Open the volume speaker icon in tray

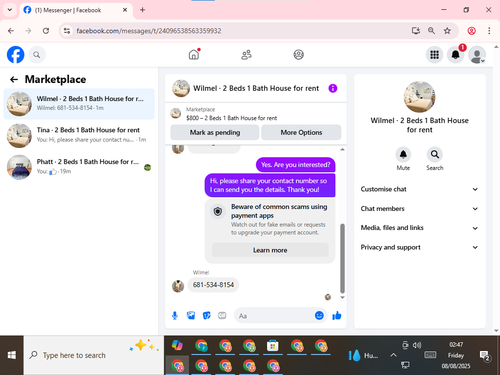click(417, 345)
